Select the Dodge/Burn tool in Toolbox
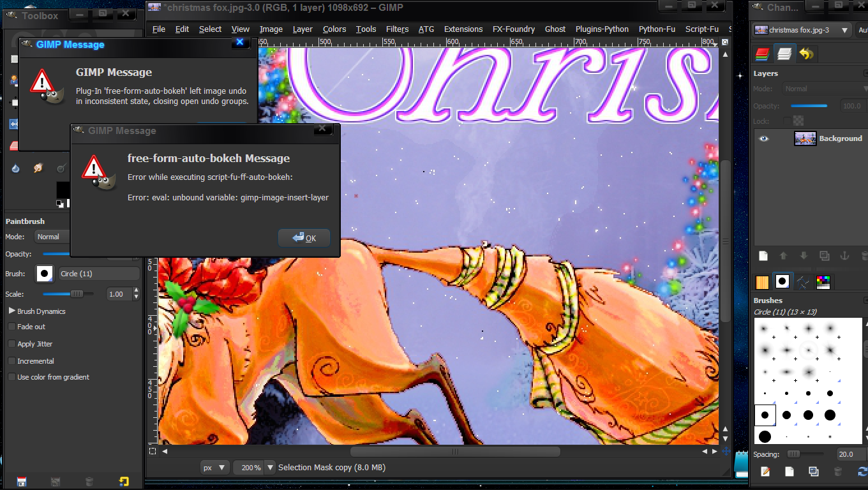Screen dimensions: 868x490 click(x=61, y=168)
